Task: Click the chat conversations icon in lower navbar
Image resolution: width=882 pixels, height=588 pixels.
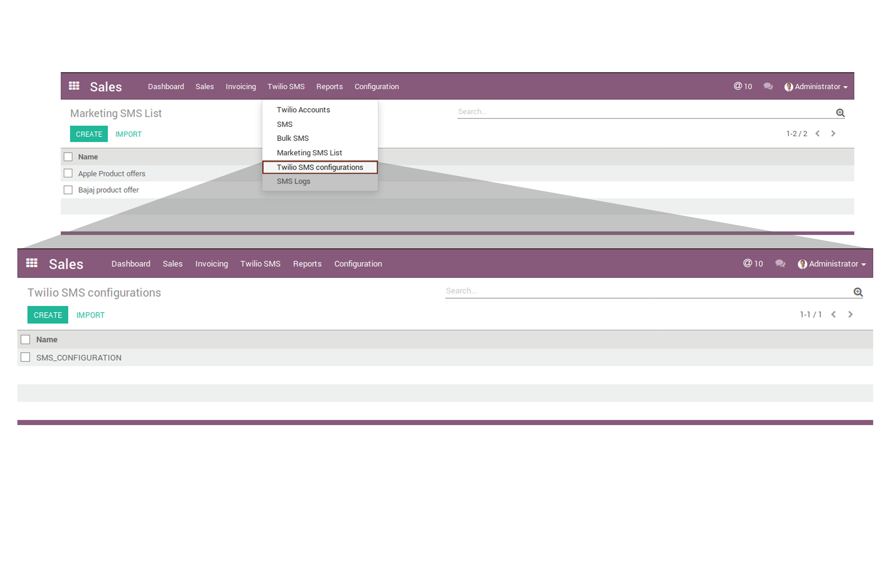Action: coord(780,263)
